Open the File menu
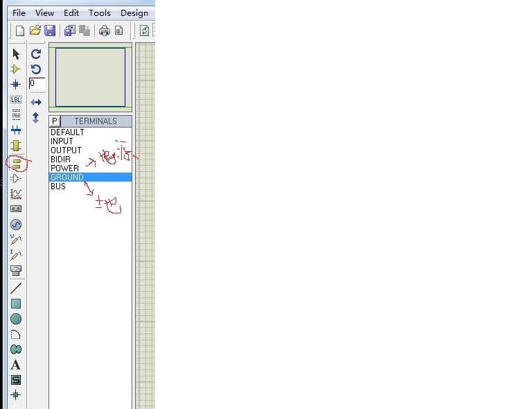532x409 pixels. (x=19, y=13)
